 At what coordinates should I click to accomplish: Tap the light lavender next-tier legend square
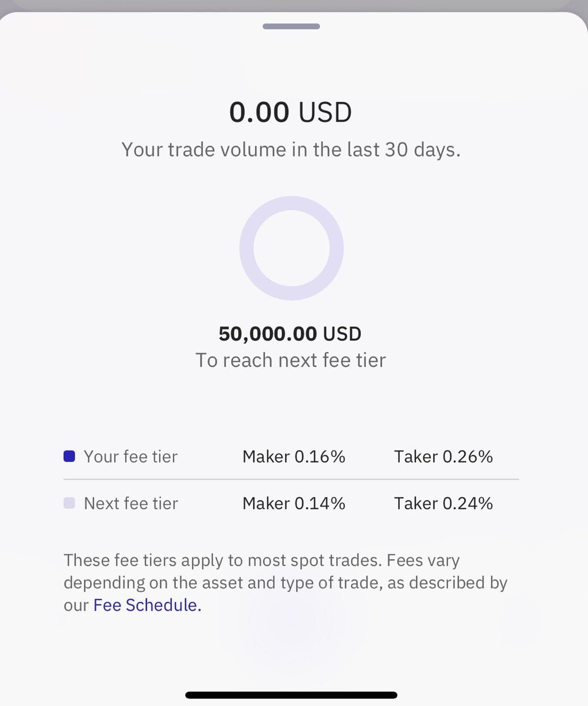click(69, 503)
